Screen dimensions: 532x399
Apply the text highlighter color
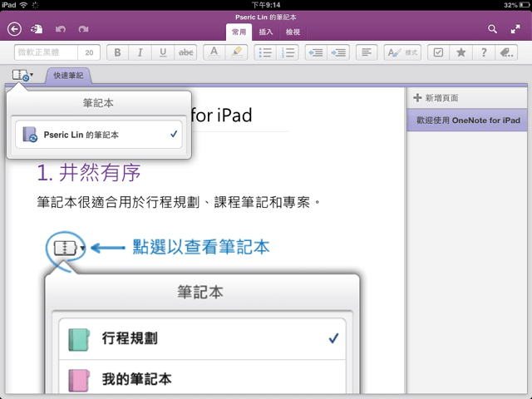(236, 52)
